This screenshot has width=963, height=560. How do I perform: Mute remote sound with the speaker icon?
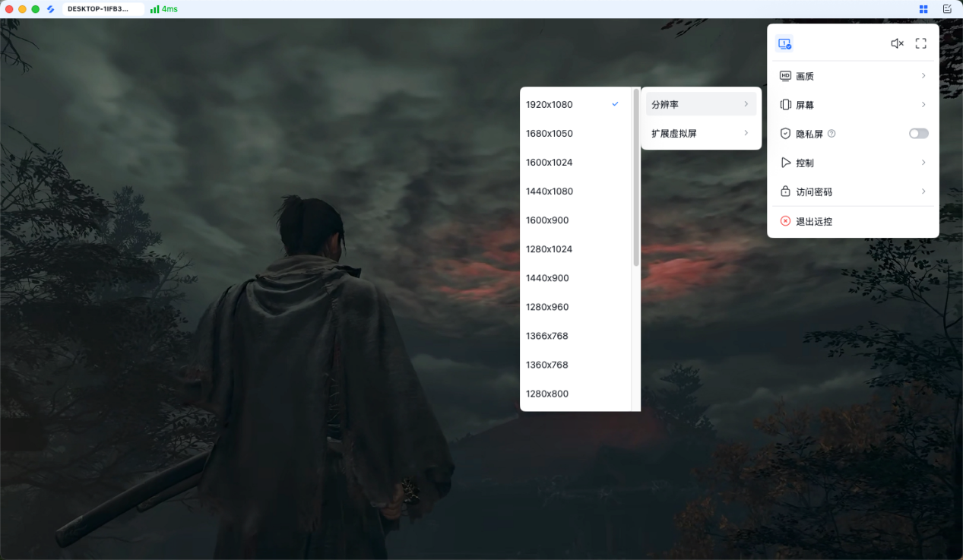click(897, 44)
